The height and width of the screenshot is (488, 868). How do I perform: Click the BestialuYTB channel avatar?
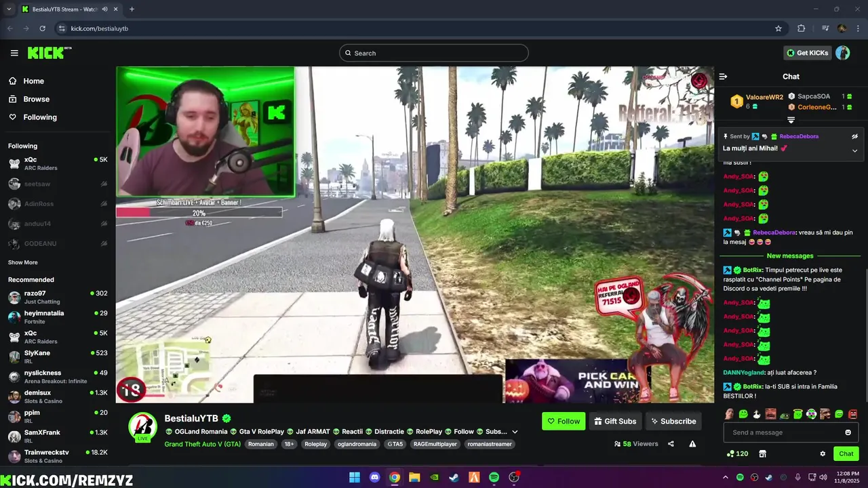pyautogui.click(x=143, y=426)
